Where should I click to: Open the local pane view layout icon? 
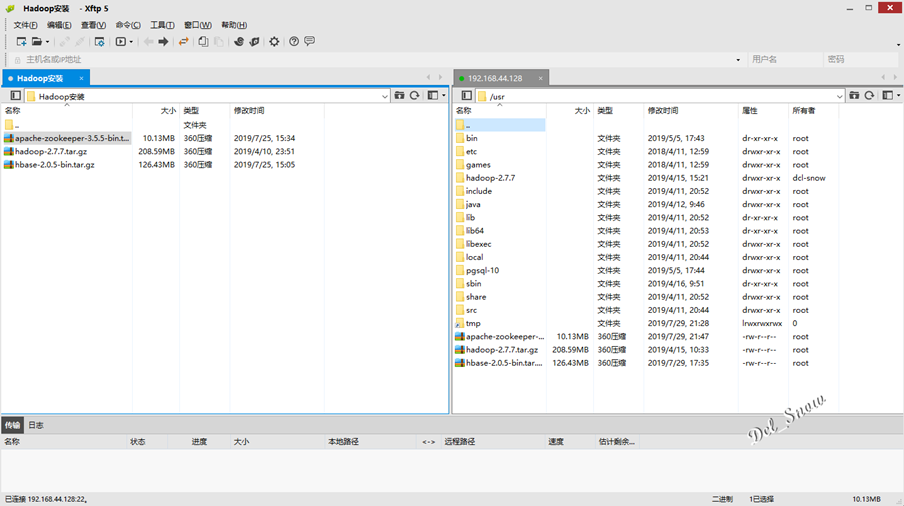432,96
